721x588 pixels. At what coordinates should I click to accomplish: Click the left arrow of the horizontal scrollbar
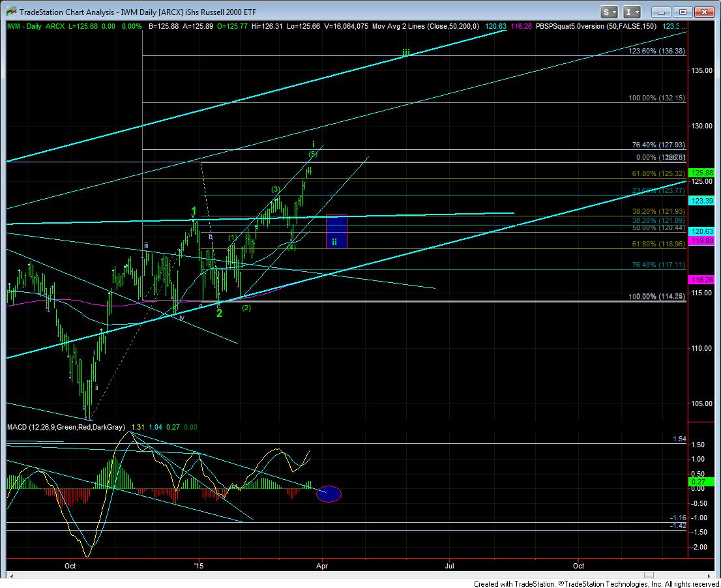click(11, 575)
